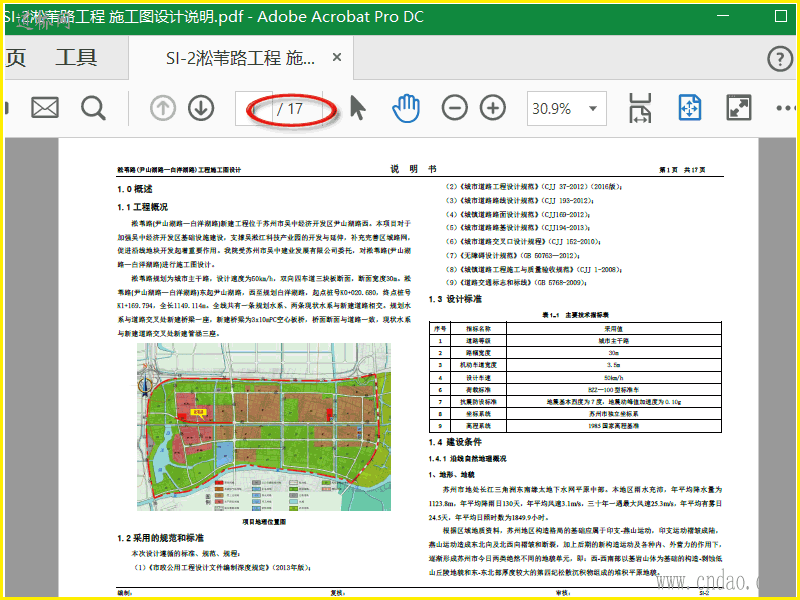The image size is (800, 600).
Task: Click the fit full page icon
Action: coord(690,108)
